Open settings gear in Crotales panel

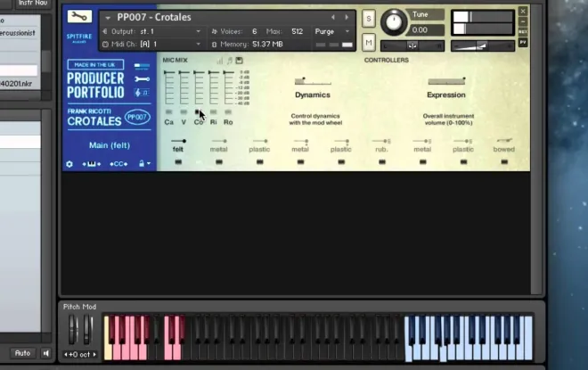[x=69, y=164]
